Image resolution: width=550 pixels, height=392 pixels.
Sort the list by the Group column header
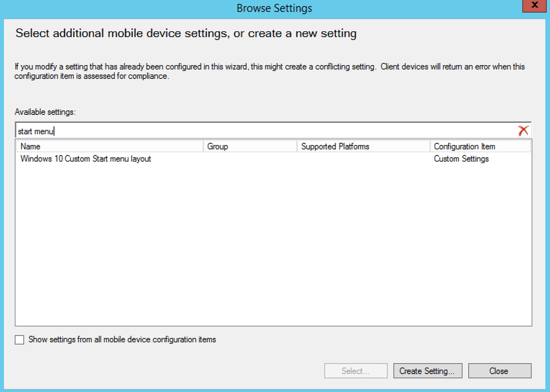click(250, 146)
